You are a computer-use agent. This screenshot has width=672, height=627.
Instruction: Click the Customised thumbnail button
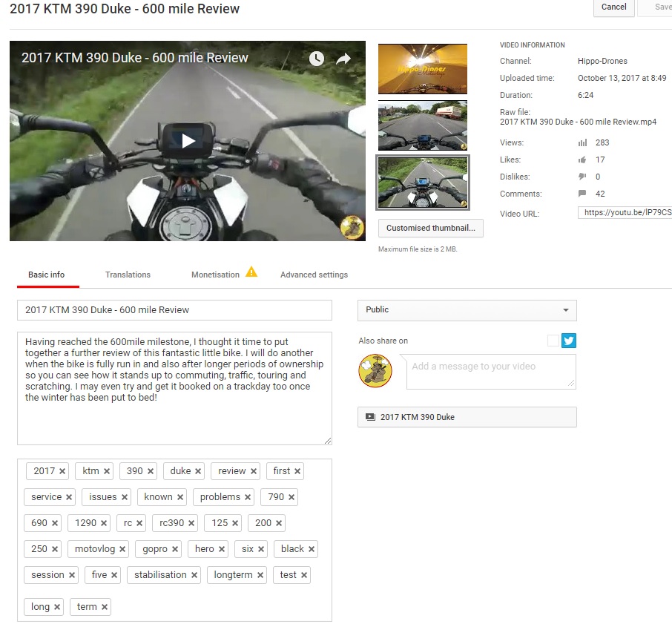coord(431,228)
